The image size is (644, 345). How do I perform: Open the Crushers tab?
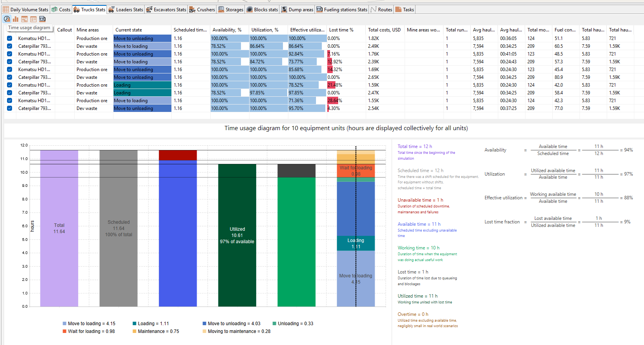202,9
